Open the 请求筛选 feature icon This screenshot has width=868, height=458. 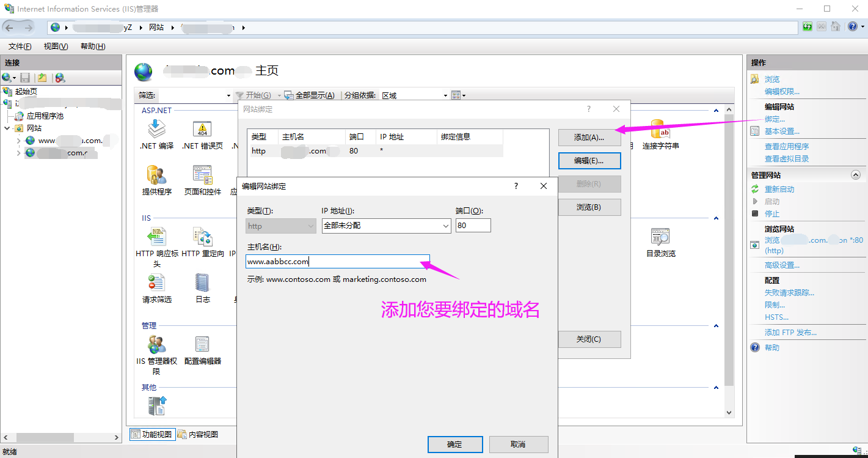(x=156, y=283)
